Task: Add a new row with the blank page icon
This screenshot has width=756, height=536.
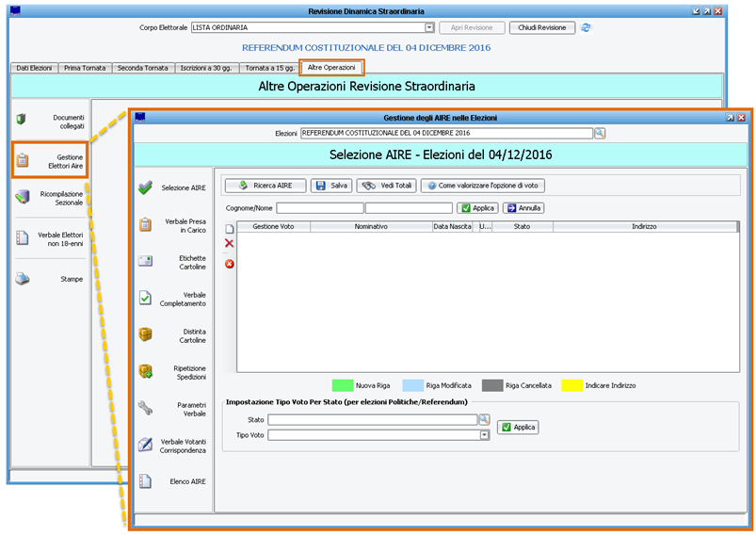Action: coord(229,228)
